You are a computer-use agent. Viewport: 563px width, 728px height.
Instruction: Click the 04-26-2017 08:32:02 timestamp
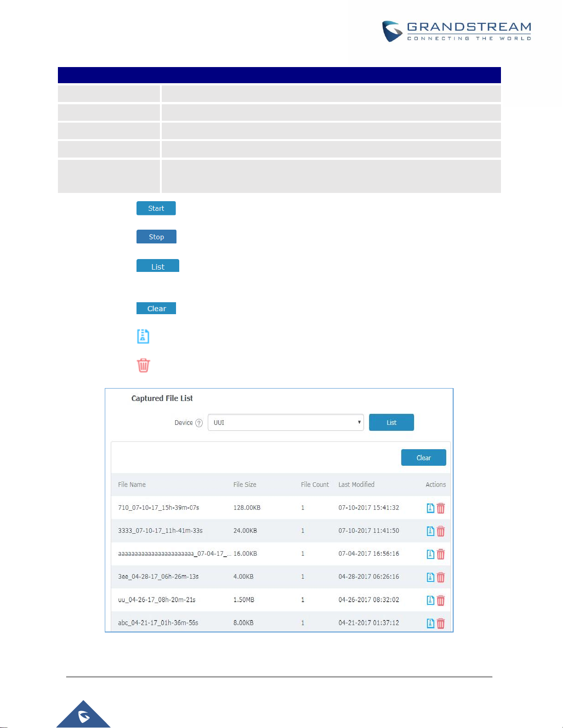click(369, 600)
